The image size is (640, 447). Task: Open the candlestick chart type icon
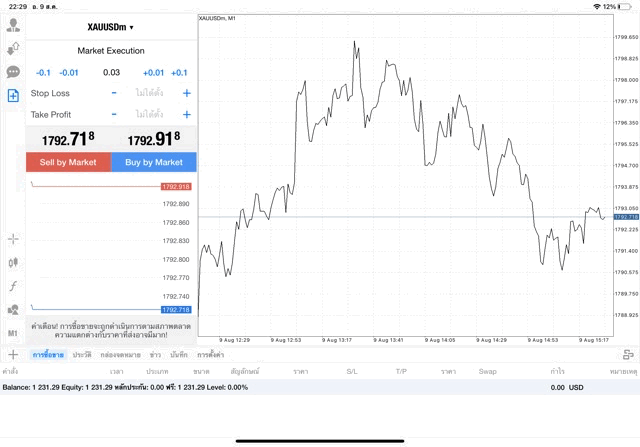click(13, 262)
